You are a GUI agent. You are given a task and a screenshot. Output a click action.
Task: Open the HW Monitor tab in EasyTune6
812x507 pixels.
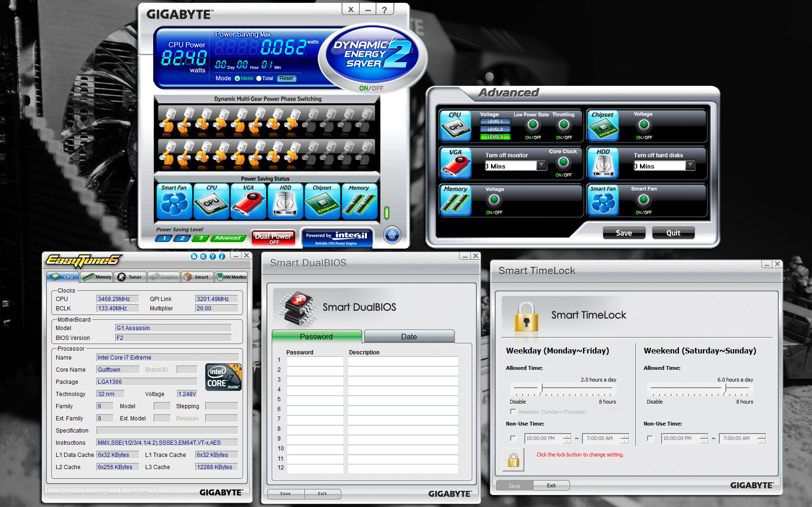click(x=231, y=277)
